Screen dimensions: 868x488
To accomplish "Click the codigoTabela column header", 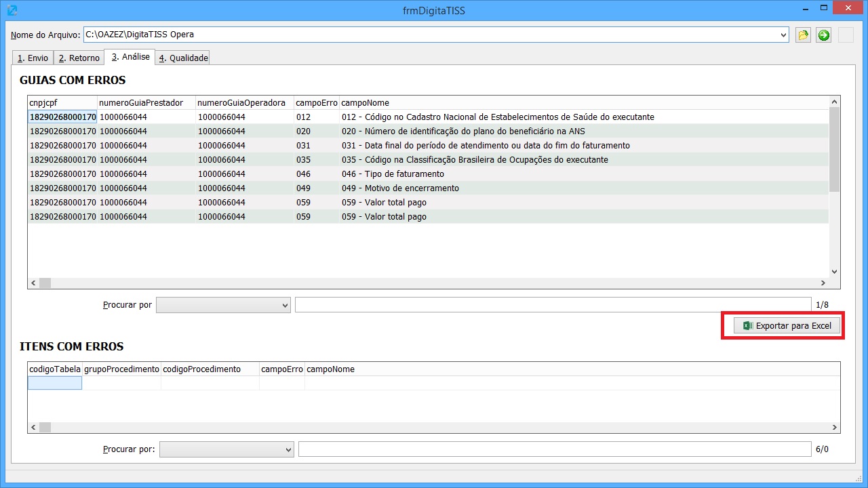I will coord(55,369).
